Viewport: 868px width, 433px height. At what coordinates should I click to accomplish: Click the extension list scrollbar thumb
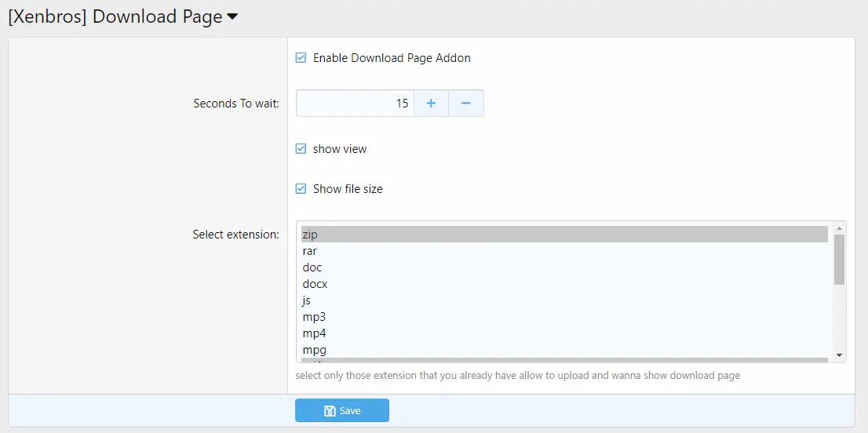pos(839,259)
